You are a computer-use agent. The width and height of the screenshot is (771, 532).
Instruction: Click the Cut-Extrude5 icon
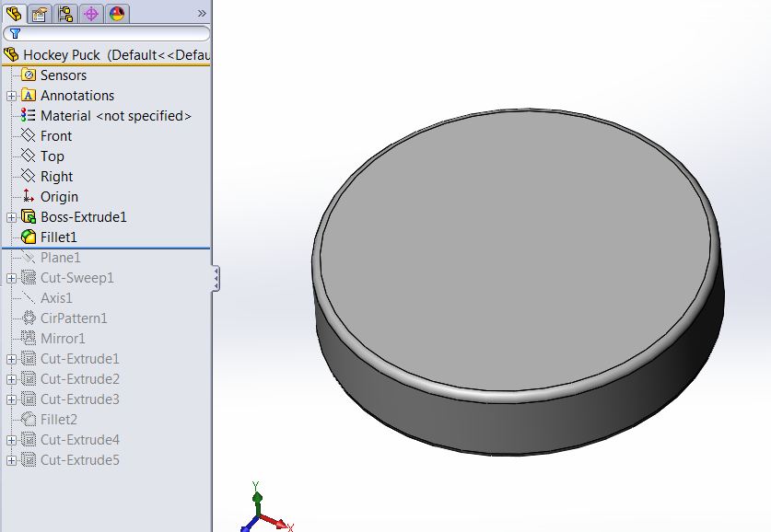(x=29, y=460)
